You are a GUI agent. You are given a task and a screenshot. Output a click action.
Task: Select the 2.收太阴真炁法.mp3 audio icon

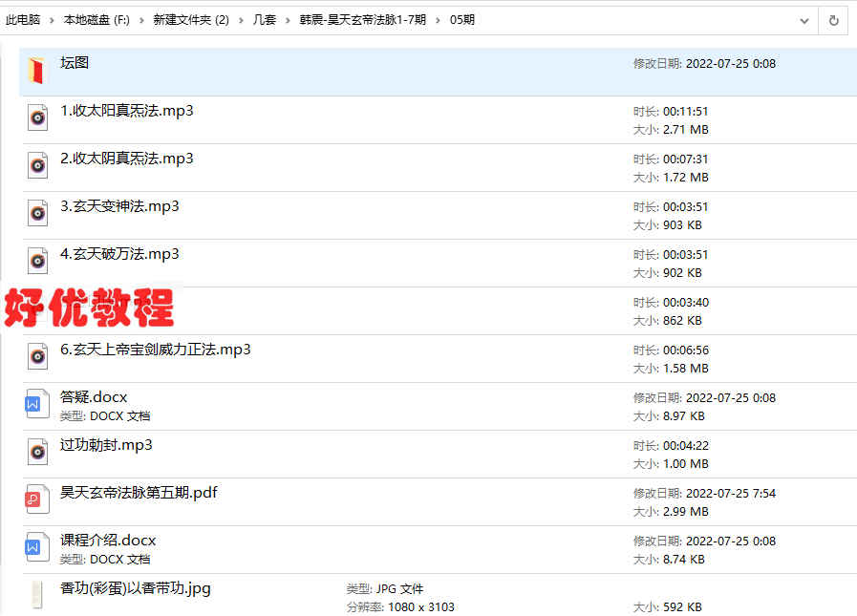click(37, 166)
